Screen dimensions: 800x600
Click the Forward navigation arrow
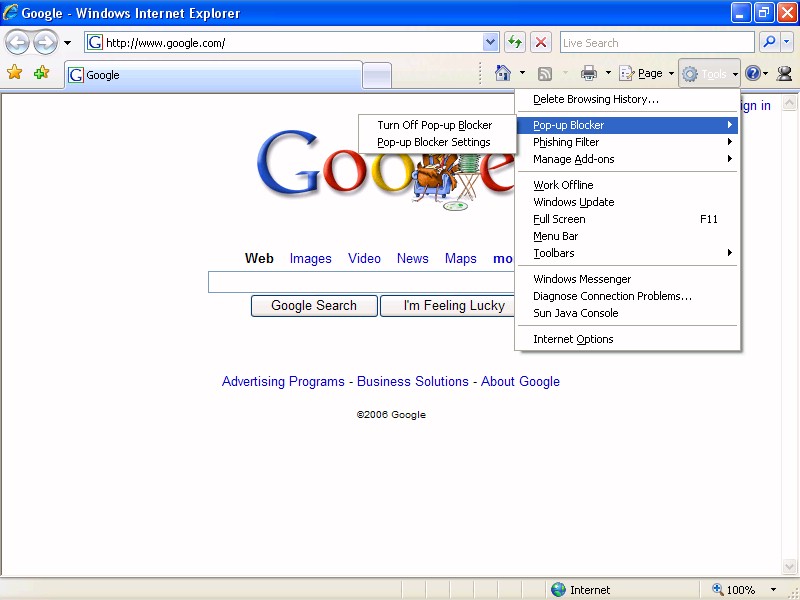coord(45,43)
